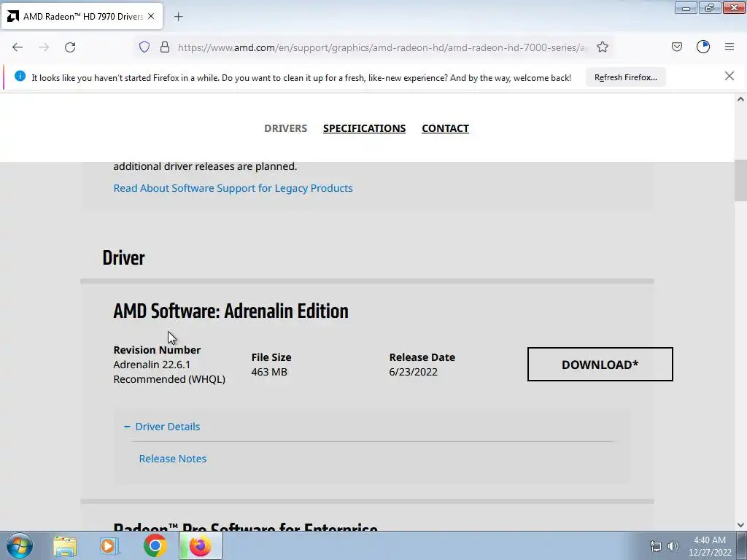747x560 pixels.
Task: Open Windows Explorer from the taskbar
Action: [65, 546]
